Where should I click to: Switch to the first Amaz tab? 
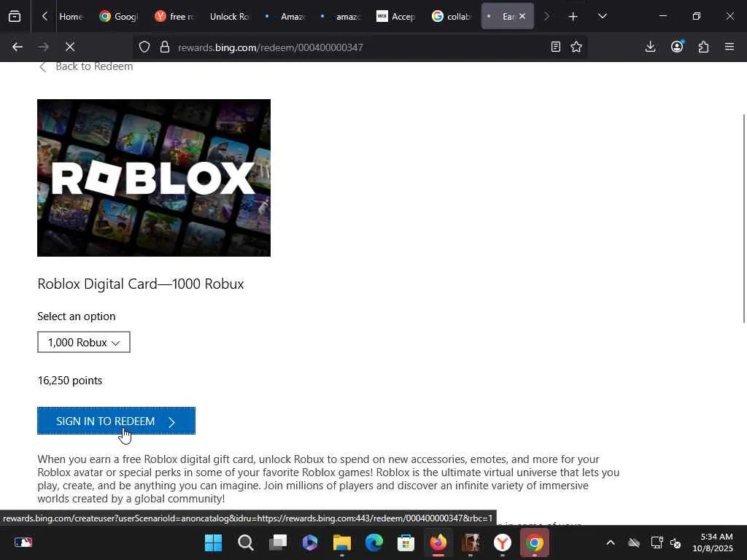[285, 16]
